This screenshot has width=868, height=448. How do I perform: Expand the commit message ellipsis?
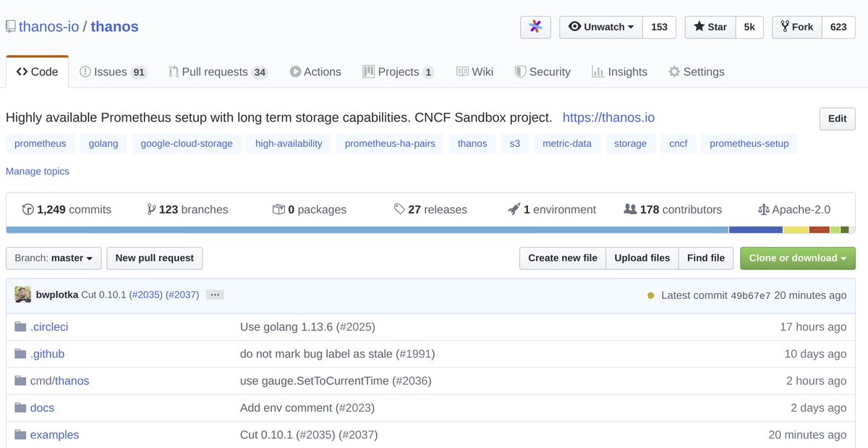coord(214,295)
